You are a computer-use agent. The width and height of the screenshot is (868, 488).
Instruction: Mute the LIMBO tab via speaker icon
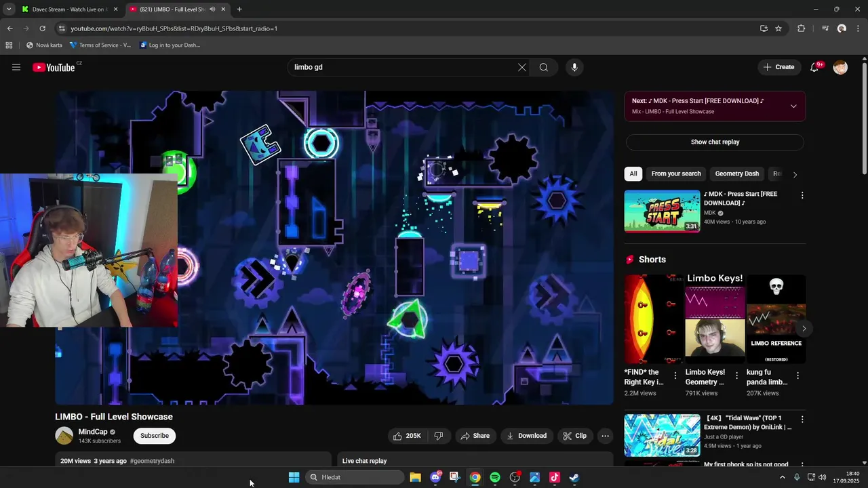tap(212, 9)
